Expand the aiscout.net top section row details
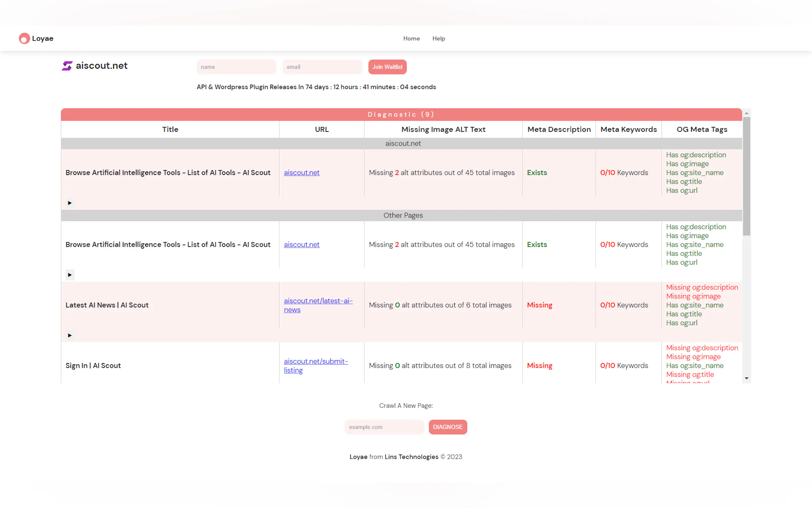 [x=69, y=203]
